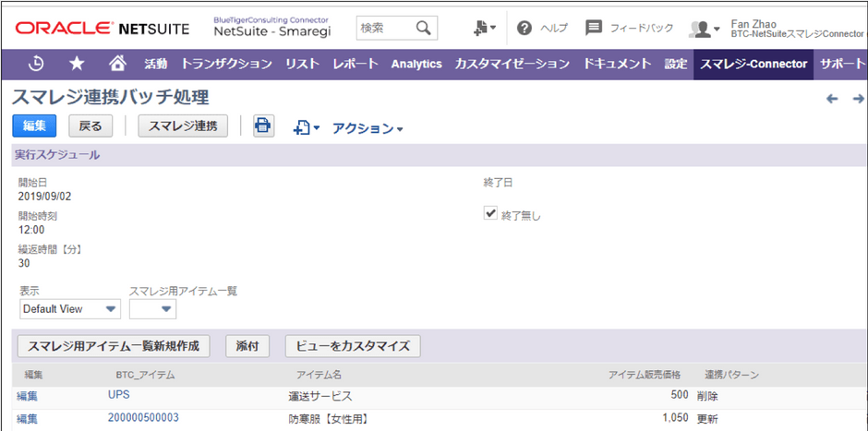
Task: Click the price value 1,050
Action: click(x=675, y=417)
